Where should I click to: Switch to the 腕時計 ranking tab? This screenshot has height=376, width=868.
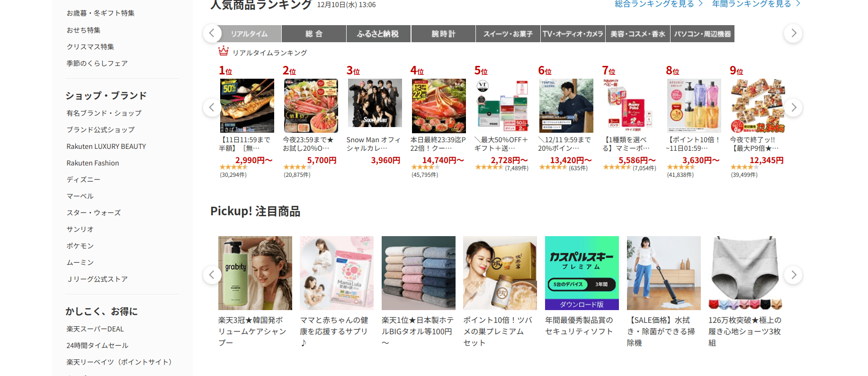click(443, 34)
